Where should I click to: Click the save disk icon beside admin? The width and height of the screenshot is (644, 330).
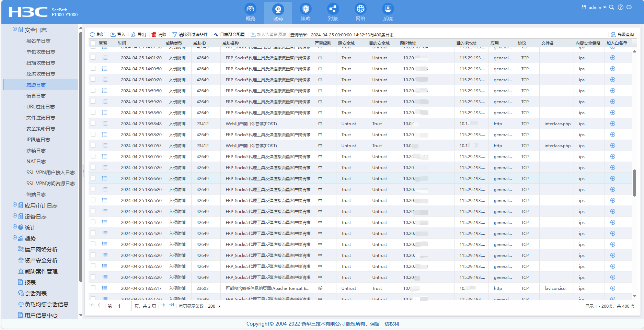pyautogui.click(x=584, y=7)
